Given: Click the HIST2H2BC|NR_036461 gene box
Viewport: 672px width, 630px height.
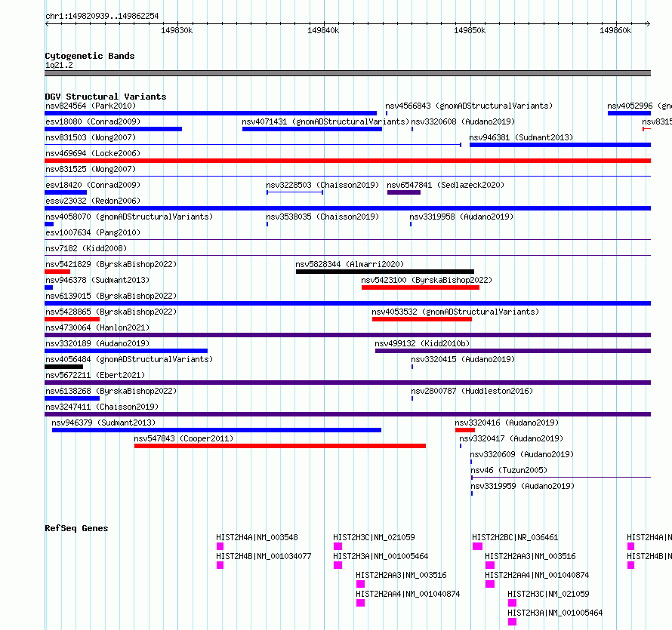Looking at the screenshot, I should click(477, 546).
